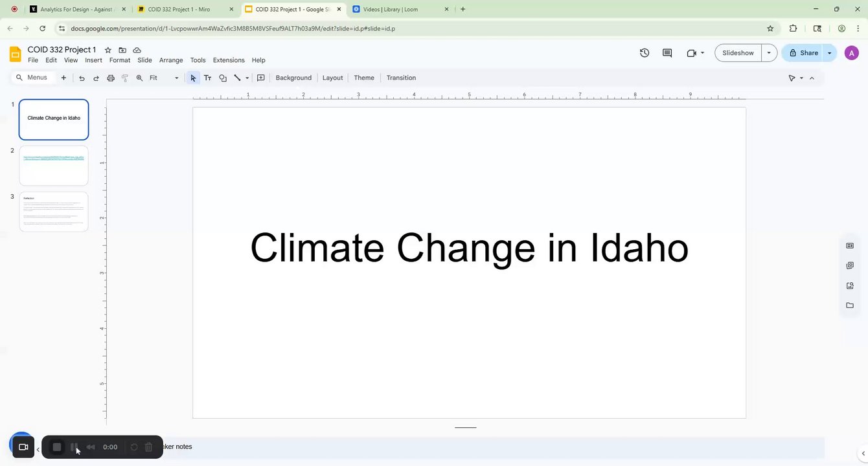This screenshot has width=868, height=466.
Task: Click the Zoom magnifier tool
Action: (x=139, y=78)
